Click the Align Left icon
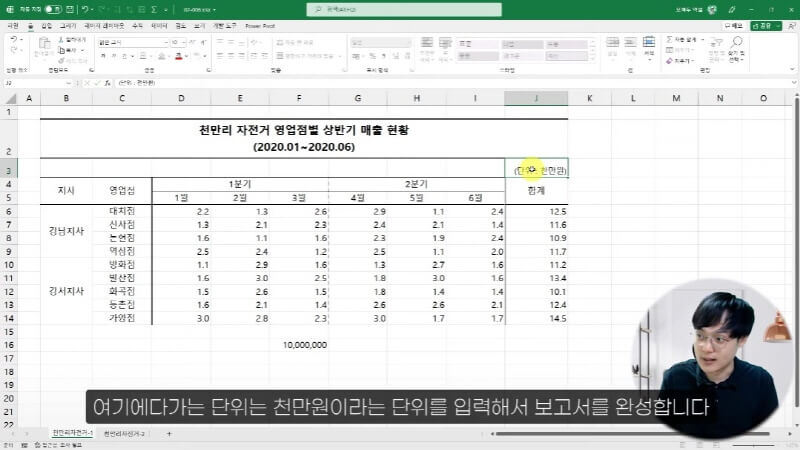Viewport: 800px width, 450px height. click(x=220, y=56)
